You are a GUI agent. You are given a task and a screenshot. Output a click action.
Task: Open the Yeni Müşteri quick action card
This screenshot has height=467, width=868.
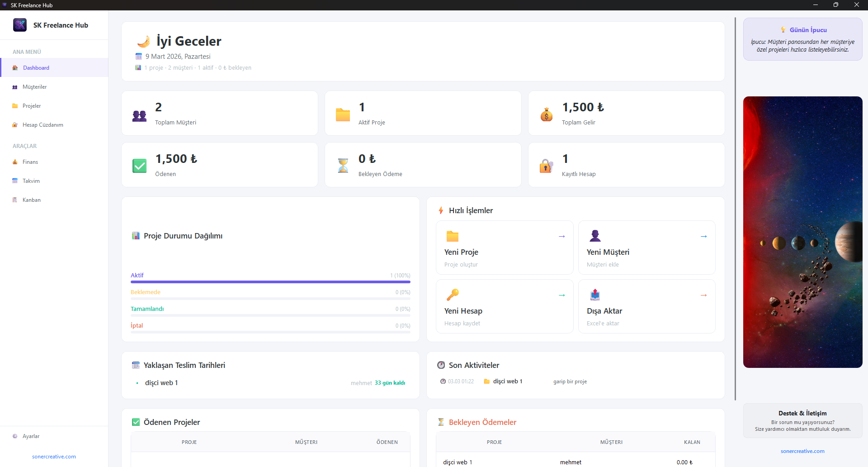point(646,248)
